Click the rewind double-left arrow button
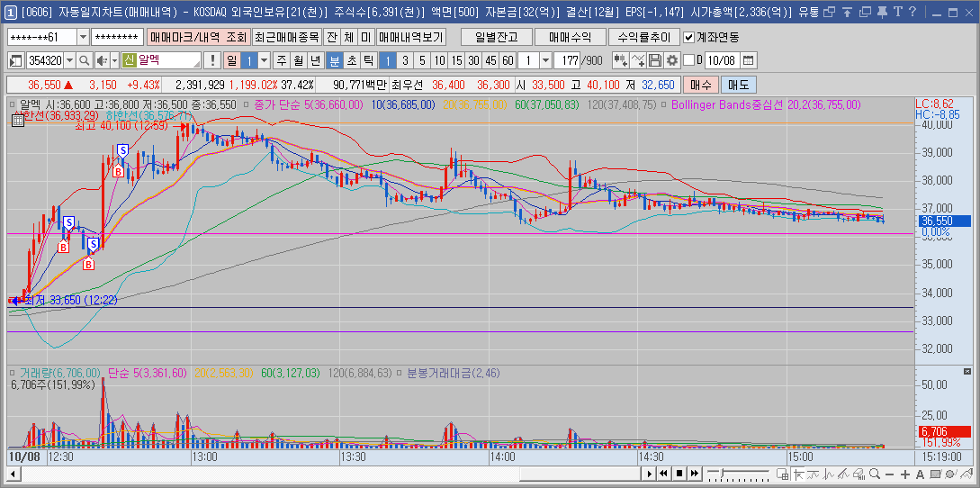 click(664, 474)
